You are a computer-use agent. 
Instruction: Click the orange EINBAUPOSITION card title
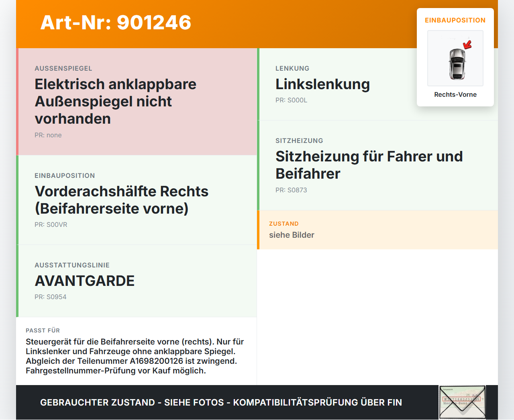click(455, 20)
